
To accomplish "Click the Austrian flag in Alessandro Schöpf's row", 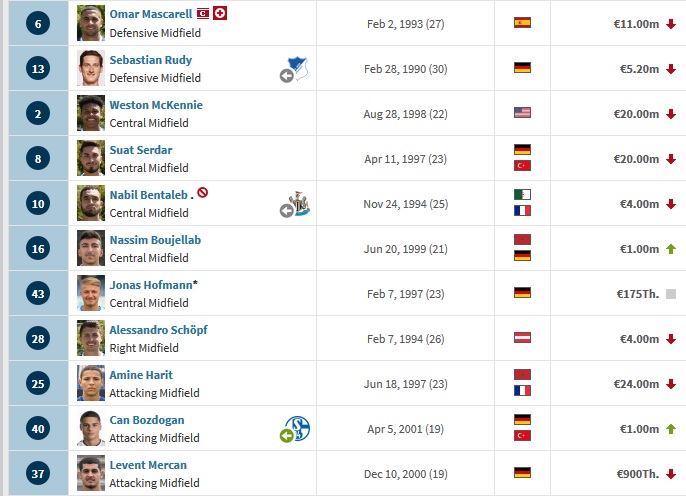I will 522,338.
